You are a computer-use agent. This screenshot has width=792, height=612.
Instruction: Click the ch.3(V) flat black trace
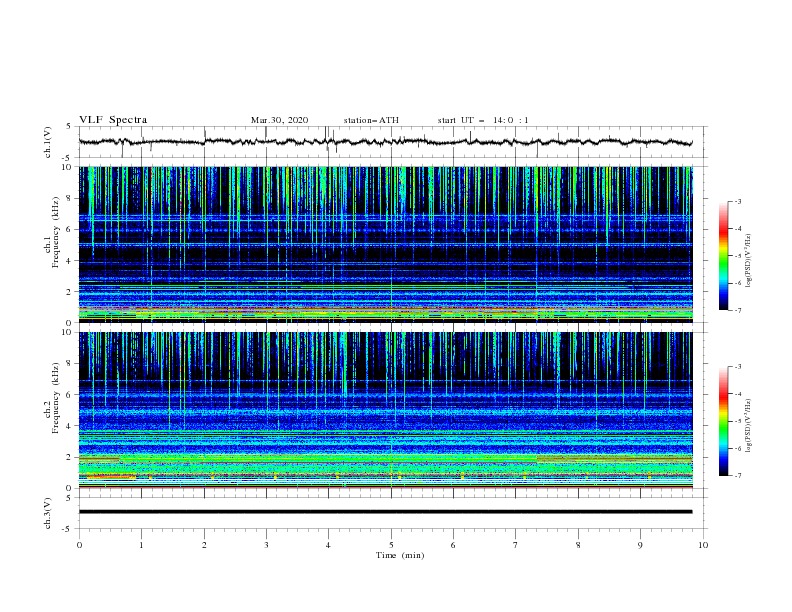[385, 512]
